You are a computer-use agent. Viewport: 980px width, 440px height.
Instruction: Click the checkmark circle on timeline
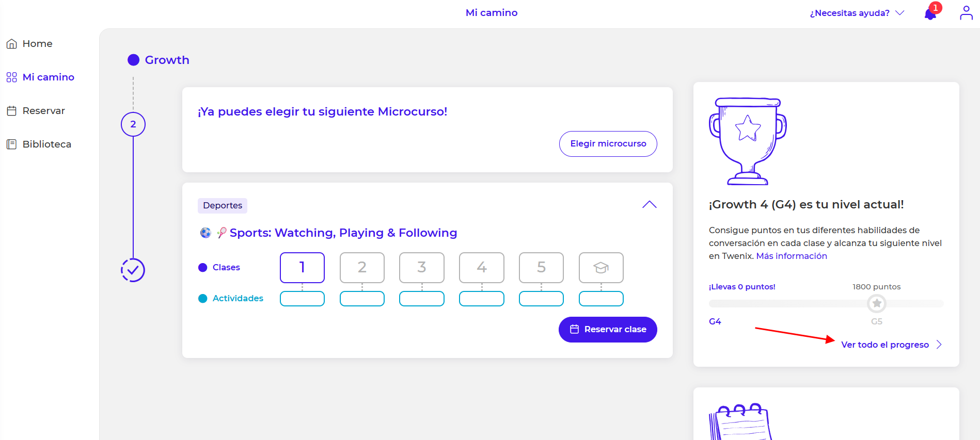click(133, 270)
